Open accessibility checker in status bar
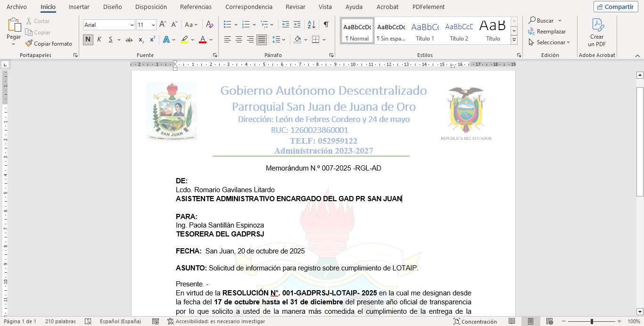The width and height of the screenshot is (644, 326). [x=216, y=321]
